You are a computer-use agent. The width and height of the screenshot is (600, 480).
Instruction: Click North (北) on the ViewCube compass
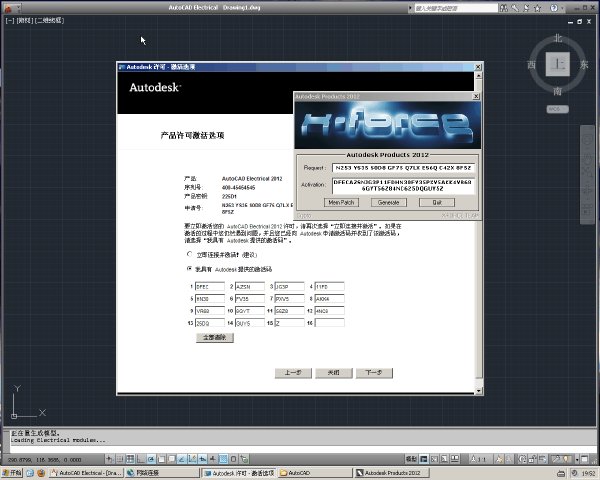[x=558, y=38]
